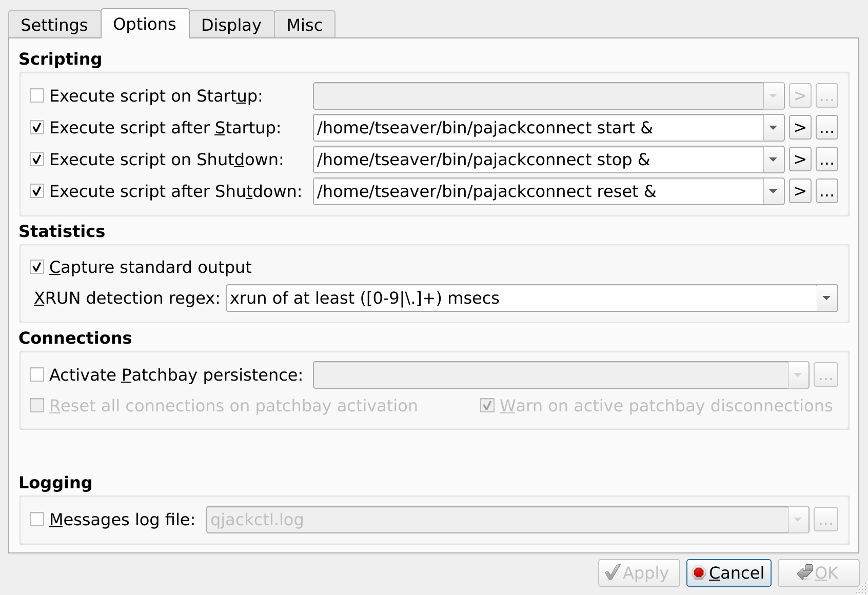Click the on Shutdown script text field
The width and height of the screenshot is (868, 595).
(x=538, y=160)
